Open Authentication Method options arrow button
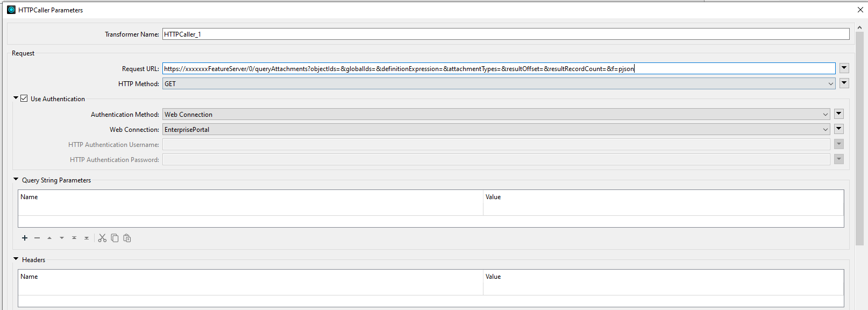The width and height of the screenshot is (868, 310). pos(839,114)
